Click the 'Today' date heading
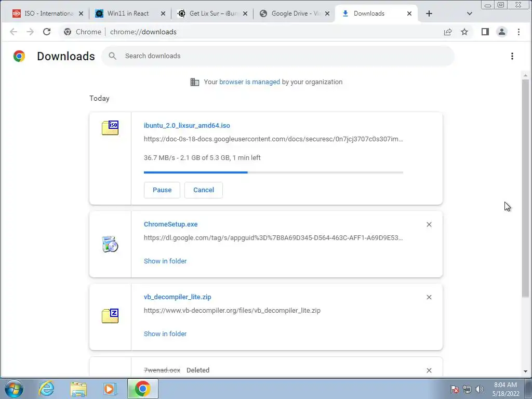This screenshot has height=399, width=532. click(99, 98)
